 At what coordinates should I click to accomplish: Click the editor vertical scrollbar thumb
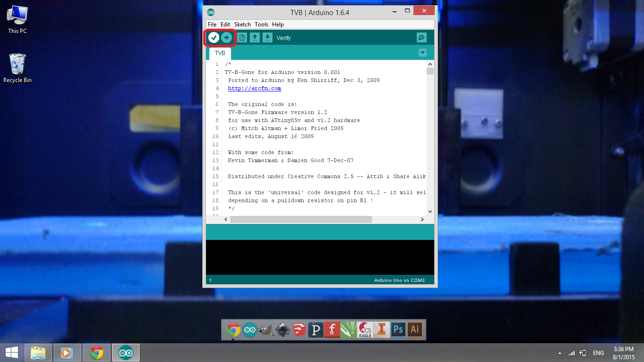coord(430,71)
